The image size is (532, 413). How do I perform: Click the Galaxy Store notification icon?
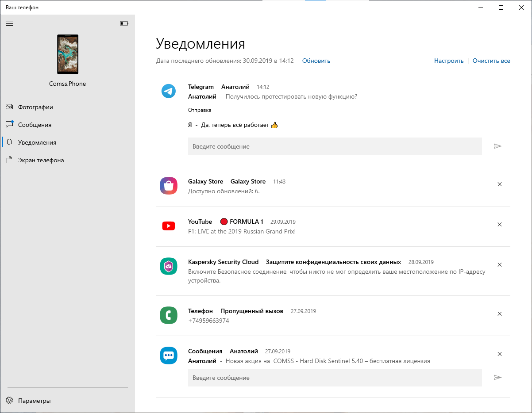pos(169,186)
